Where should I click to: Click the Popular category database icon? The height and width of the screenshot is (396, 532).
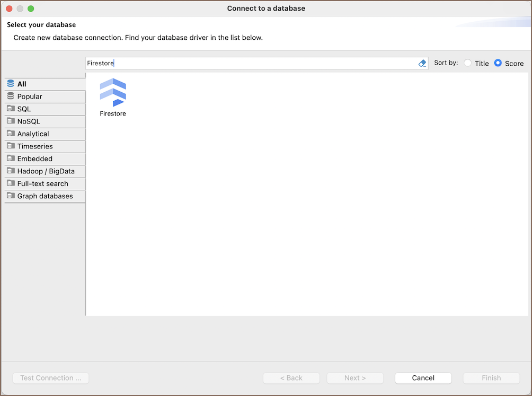pos(11,96)
